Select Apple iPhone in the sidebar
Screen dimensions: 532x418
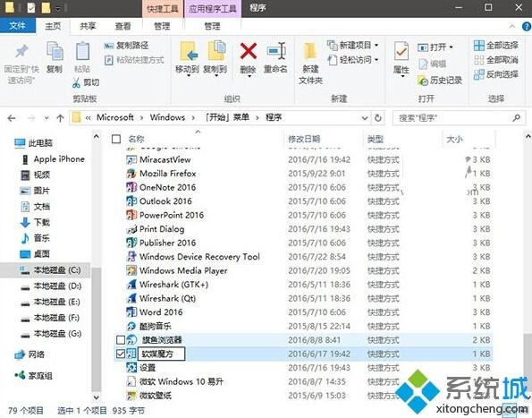click(54, 159)
